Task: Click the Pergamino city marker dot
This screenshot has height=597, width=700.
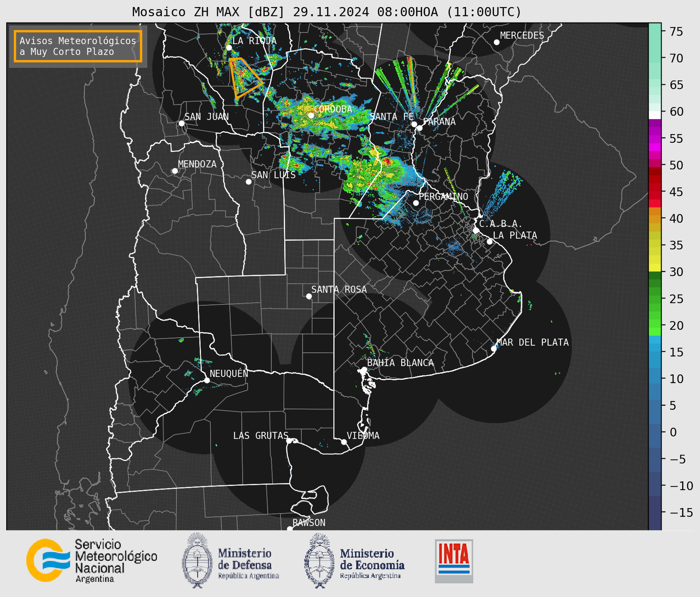Action: click(416, 203)
